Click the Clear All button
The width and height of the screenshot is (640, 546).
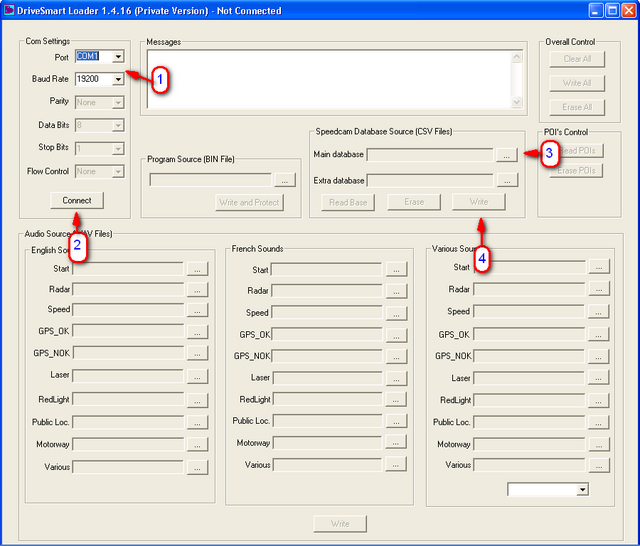point(577,59)
